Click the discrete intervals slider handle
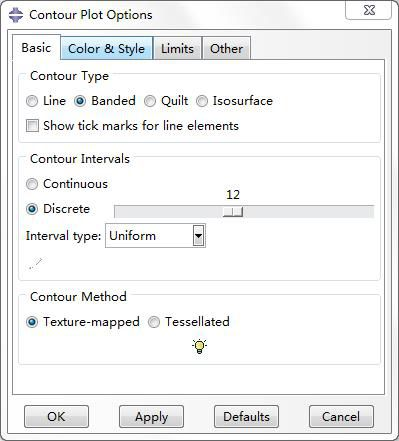This screenshot has width=399, height=441. (233, 212)
